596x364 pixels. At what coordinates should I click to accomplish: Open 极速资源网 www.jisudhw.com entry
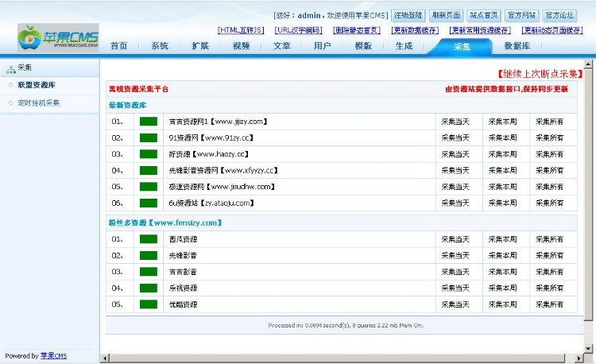[222, 187]
